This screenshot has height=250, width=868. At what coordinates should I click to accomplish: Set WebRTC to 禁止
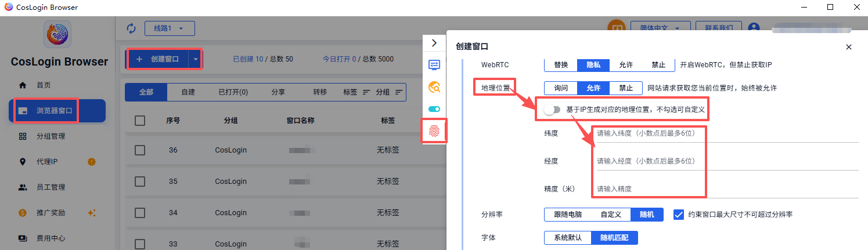pyautogui.click(x=658, y=64)
